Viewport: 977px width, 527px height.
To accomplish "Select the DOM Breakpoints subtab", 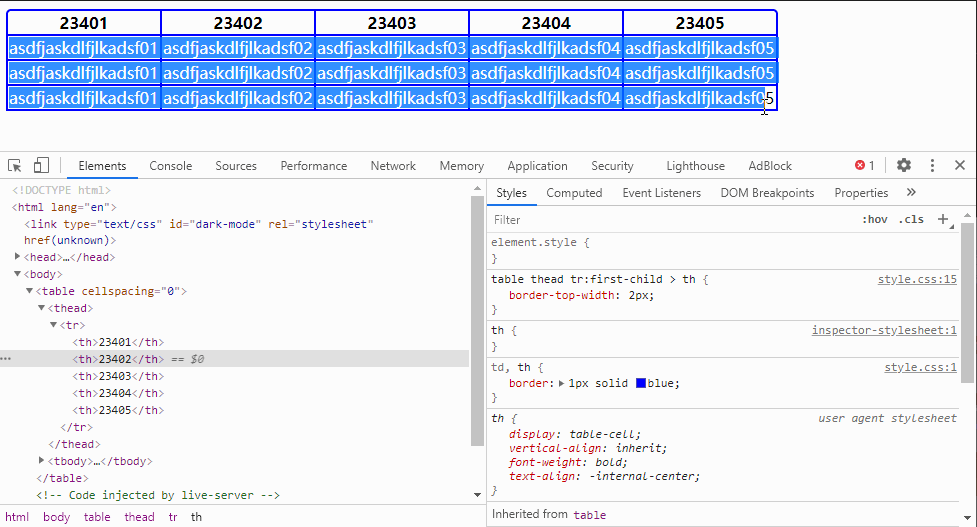I will tap(767, 193).
